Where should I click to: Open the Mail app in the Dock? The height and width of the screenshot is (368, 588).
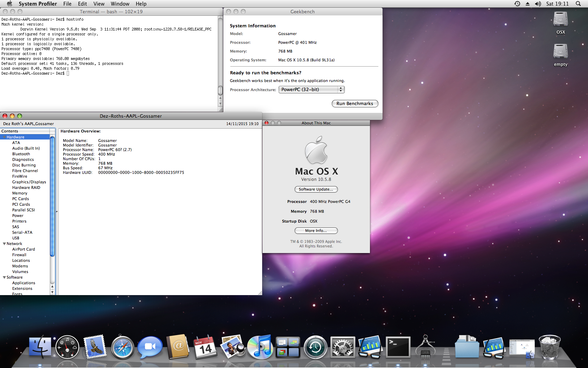point(95,347)
